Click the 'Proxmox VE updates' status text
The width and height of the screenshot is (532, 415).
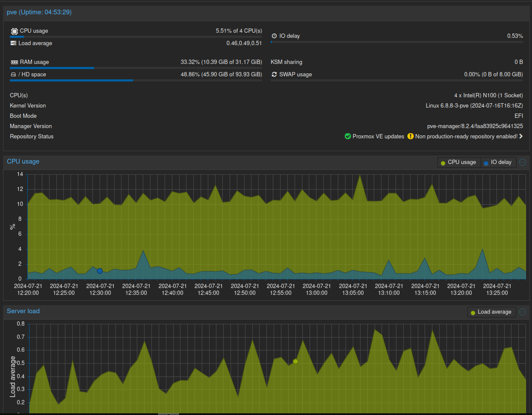pos(378,136)
